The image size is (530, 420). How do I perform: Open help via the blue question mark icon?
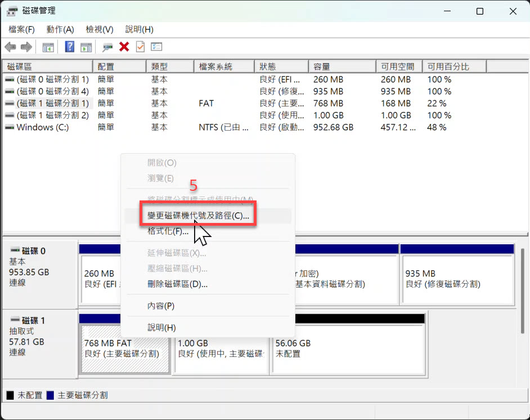(70, 47)
